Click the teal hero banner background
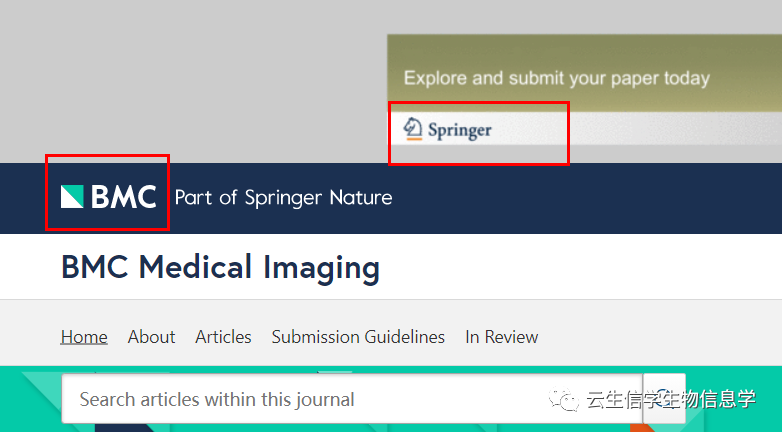 point(30,400)
